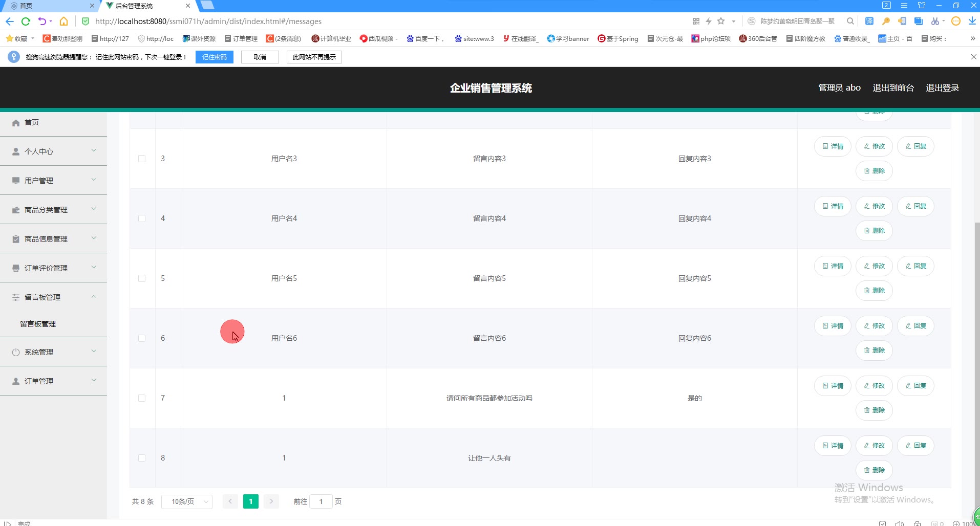Click 修改 for row 用户名5

[874, 266]
